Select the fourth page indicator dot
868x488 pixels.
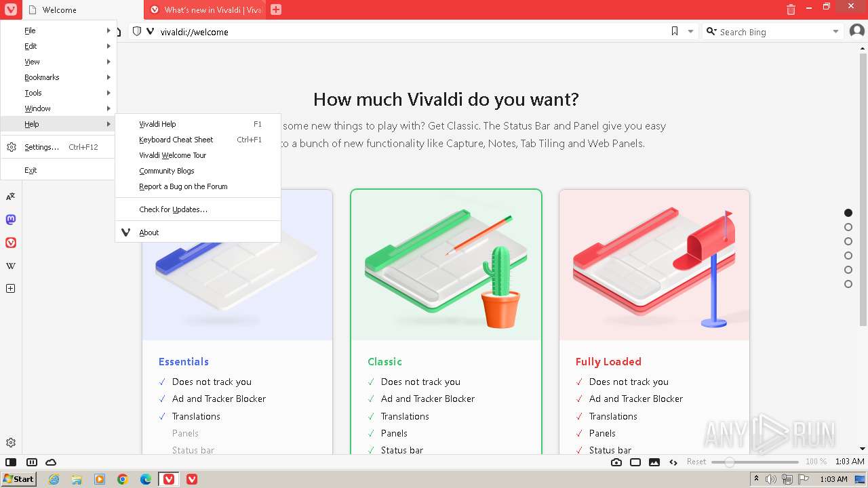(848, 256)
